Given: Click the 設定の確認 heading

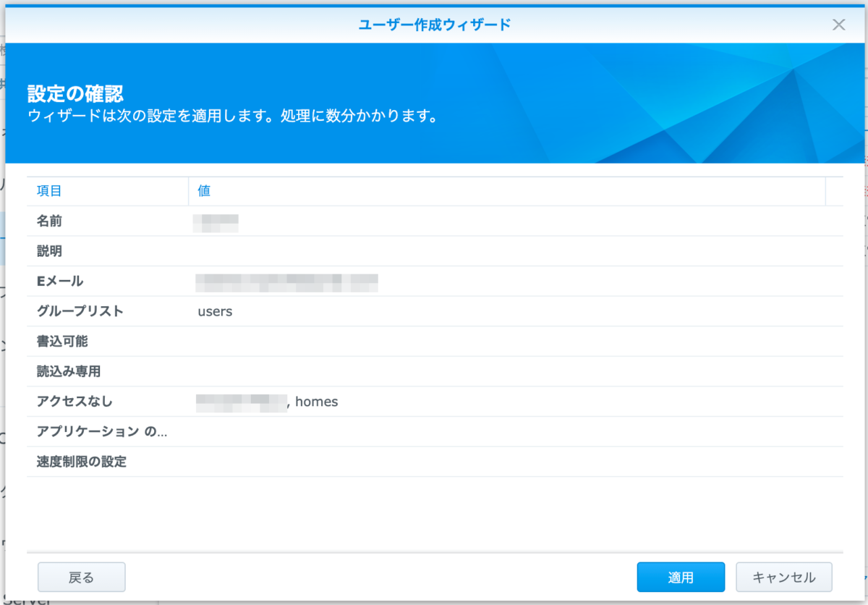Looking at the screenshot, I should (x=75, y=93).
